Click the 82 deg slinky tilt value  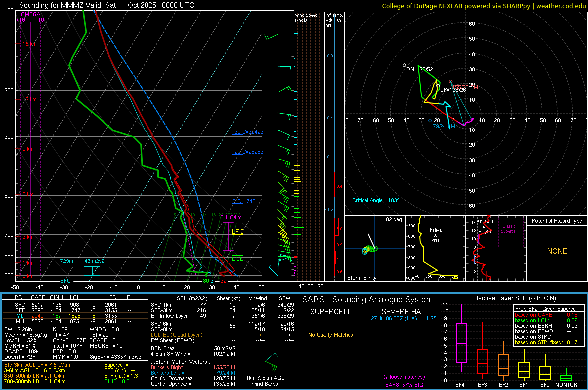coord(394,219)
